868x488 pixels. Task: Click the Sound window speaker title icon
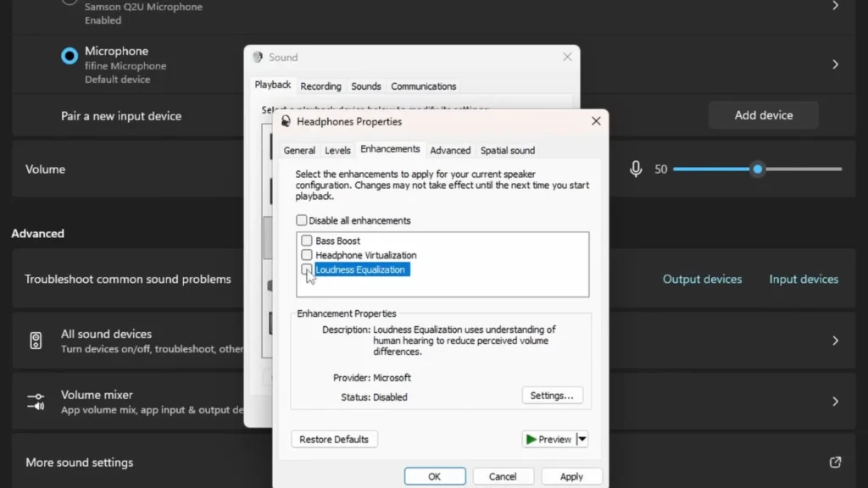258,57
